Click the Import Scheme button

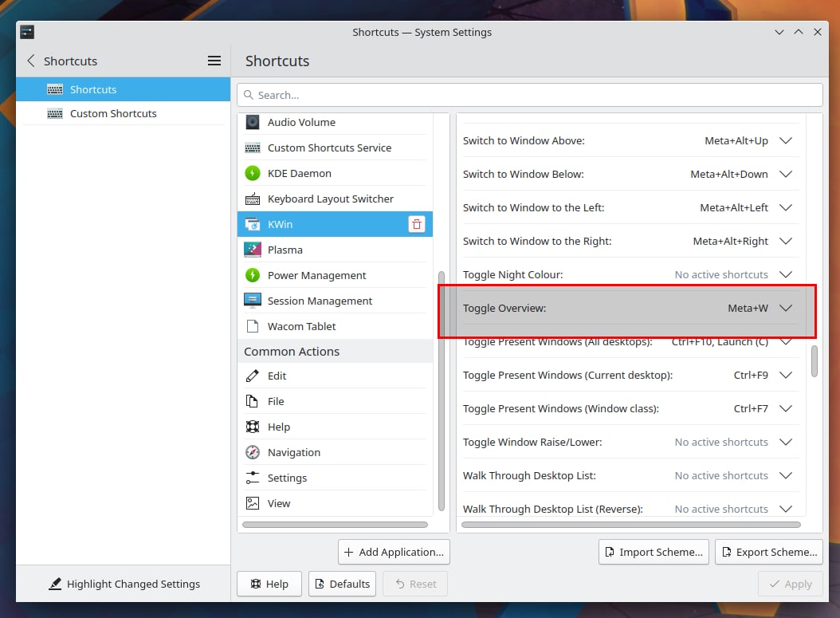pos(654,552)
